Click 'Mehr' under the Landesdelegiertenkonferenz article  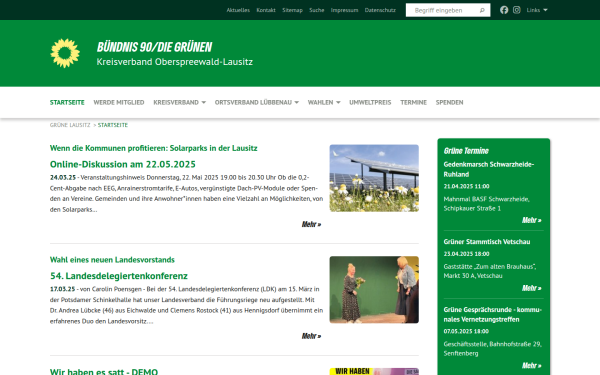click(x=311, y=336)
